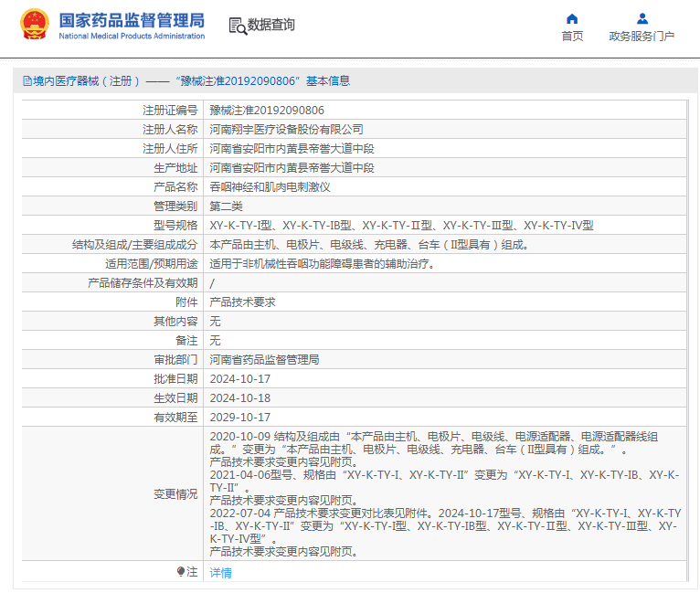Viewport: 700px width, 593px height.
Task: Open the 数据查询 search icon
Action: click(238, 26)
